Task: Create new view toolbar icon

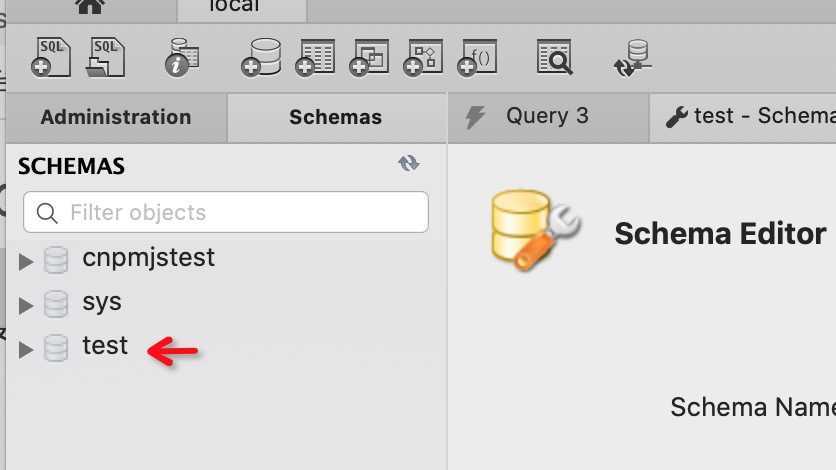Action: click(369, 58)
